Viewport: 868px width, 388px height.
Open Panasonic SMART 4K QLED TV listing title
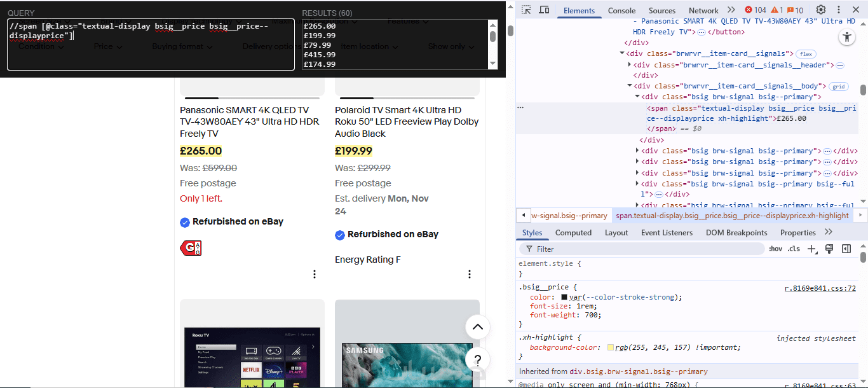tap(250, 121)
